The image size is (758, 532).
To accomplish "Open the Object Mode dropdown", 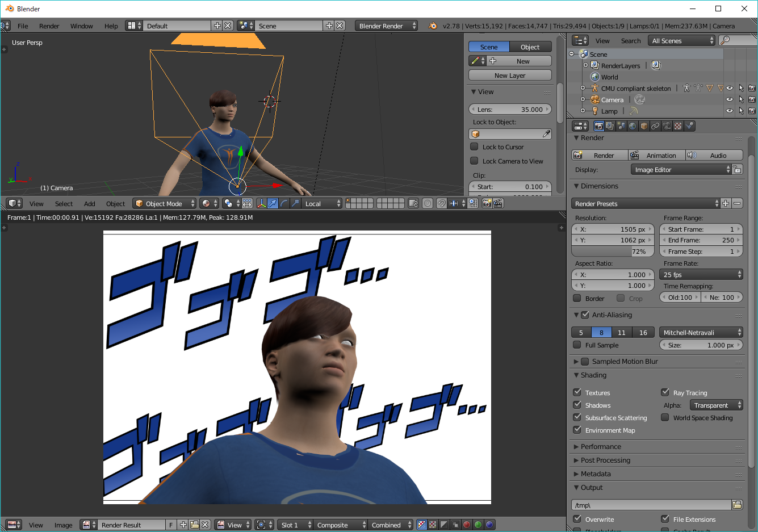I will click(165, 203).
